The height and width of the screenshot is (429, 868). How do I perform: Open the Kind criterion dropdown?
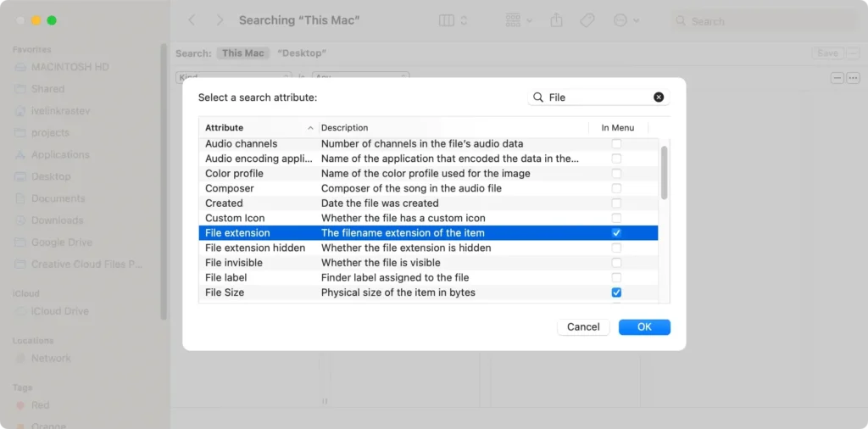(234, 77)
